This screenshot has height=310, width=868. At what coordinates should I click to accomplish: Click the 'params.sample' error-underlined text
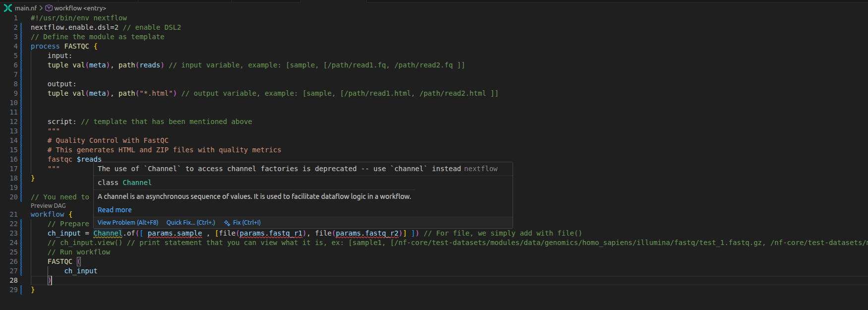pos(174,233)
